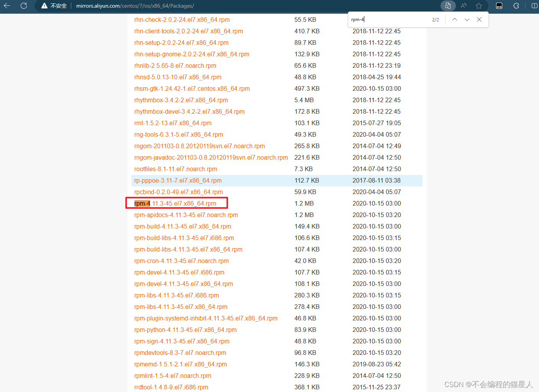Image resolution: width=539 pixels, height=392 pixels.
Task: Open the '不安全' site security warning
Action: (x=54, y=6)
